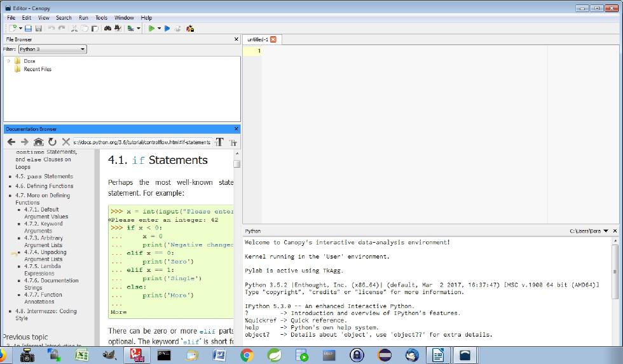The width and height of the screenshot is (623, 364).
Task: Close the Python console panel
Action: tap(615, 231)
